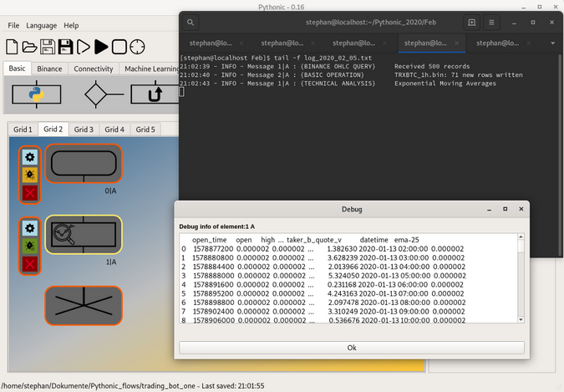Open the terminal hamburger menu
The height and width of the screenshot is (392, 564).
491,23
